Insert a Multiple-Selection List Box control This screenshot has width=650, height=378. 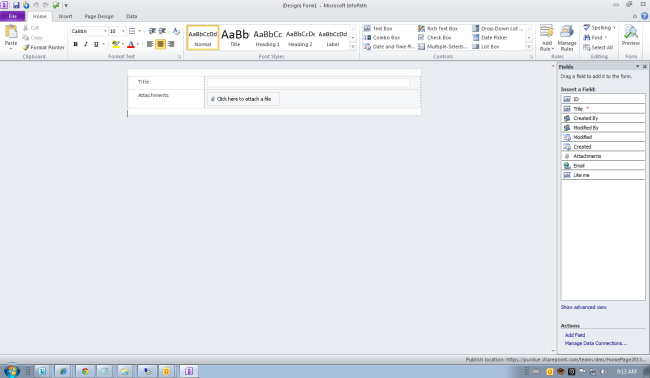442,47
